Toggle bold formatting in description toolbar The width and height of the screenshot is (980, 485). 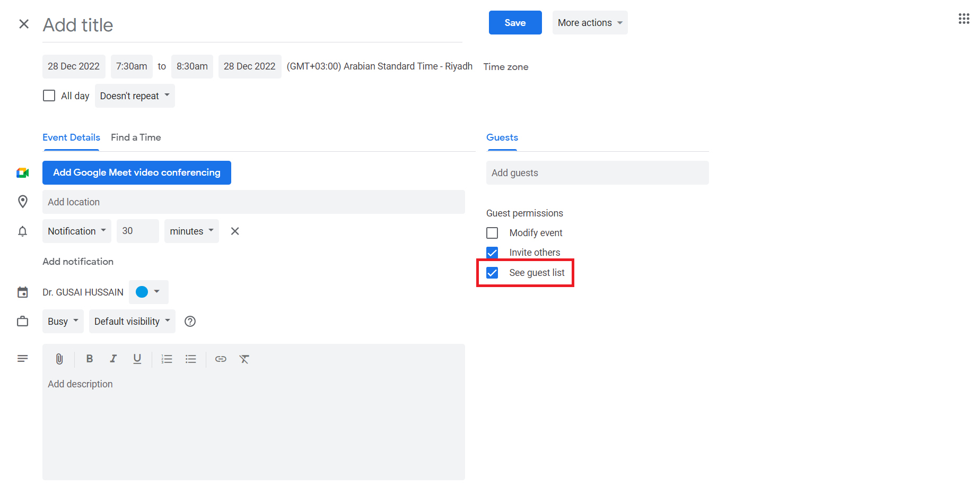(90, 359)
